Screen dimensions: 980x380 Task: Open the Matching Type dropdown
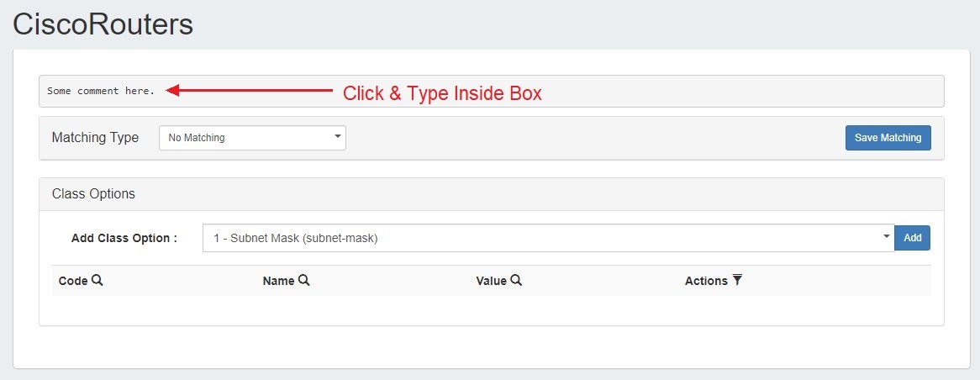(x=252, y=138)
